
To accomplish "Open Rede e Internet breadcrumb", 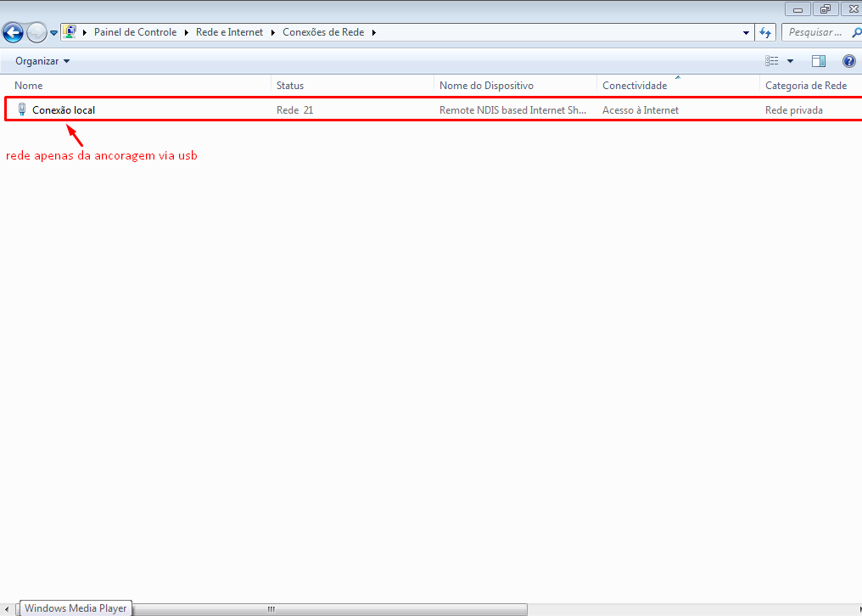I will point(230,32).
